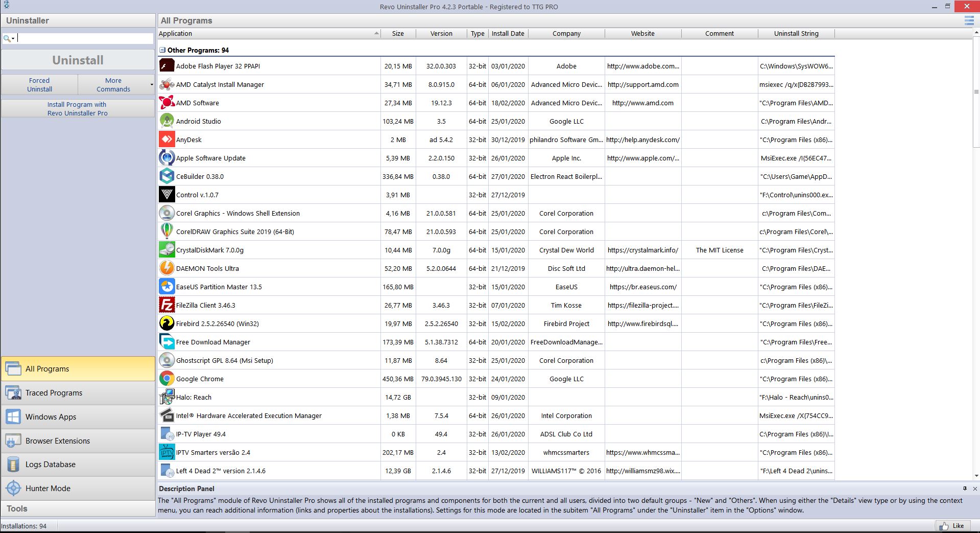Image resolution: width=980 pixels, height=533 pixels.
Task: Open the All Programs module
Action: coord(78,368)
